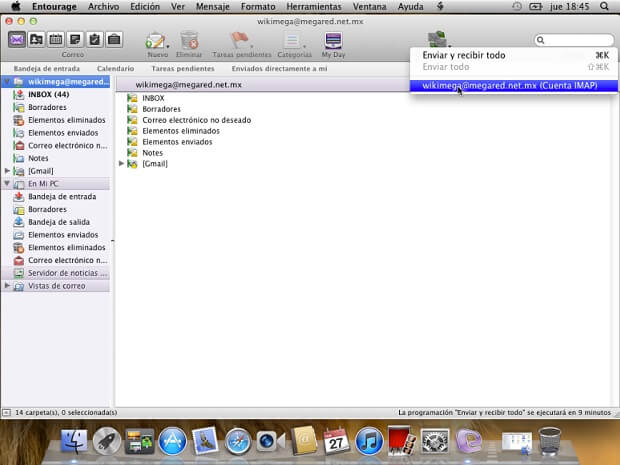Select Borradores under En Mi PC
Viewport: 620px width, 465px height.
(55, 209)
